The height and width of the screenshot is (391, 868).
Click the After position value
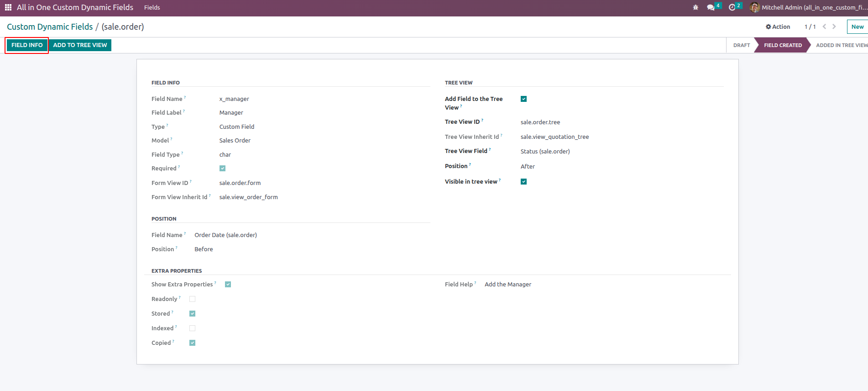coord(528,166)
